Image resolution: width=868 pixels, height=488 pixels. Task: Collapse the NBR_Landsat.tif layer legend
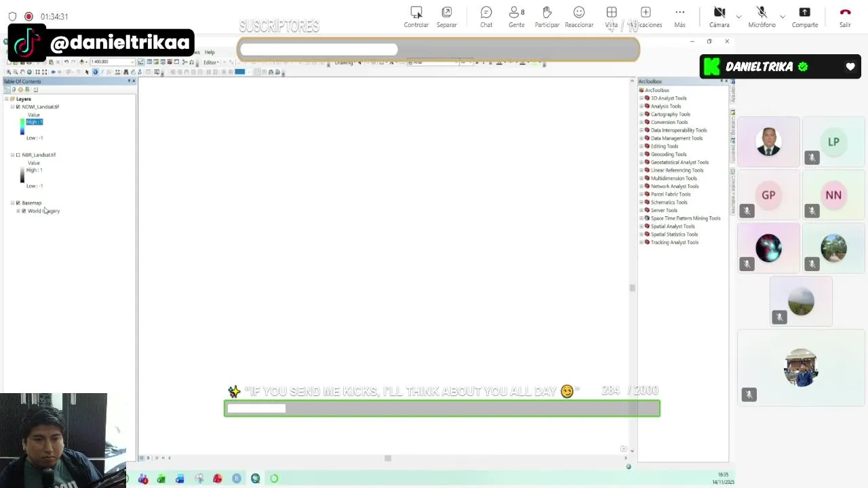point(12,155)
